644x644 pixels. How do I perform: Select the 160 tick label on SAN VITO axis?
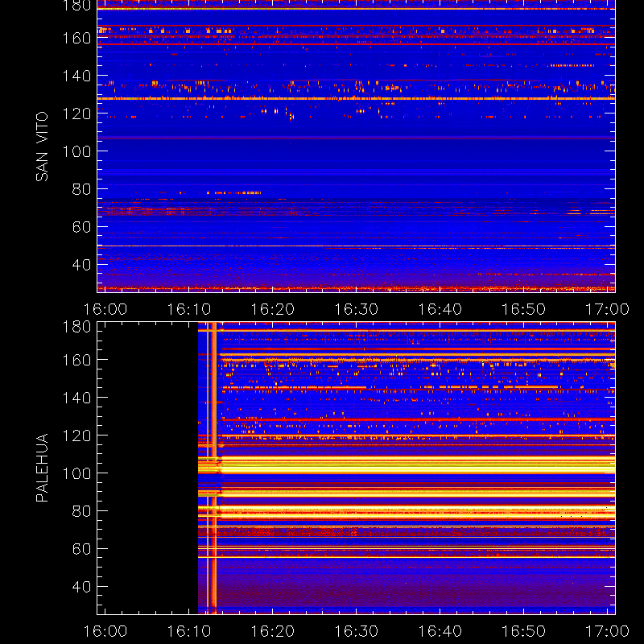point(76,38)
